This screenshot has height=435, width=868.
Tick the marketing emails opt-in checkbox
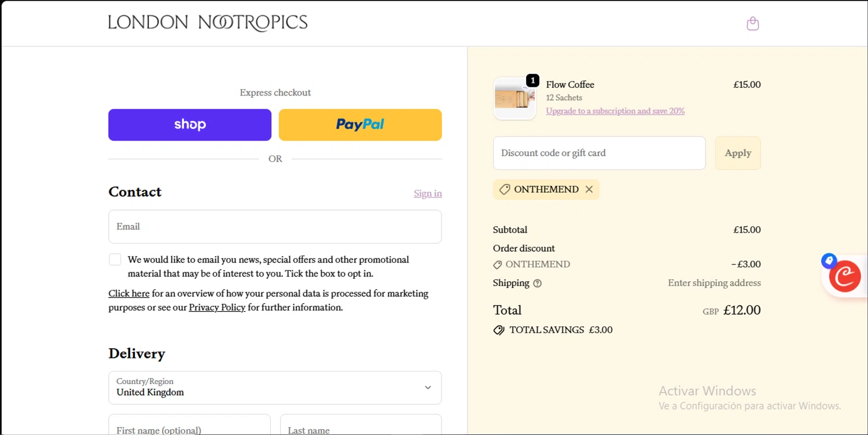(115, 260)
